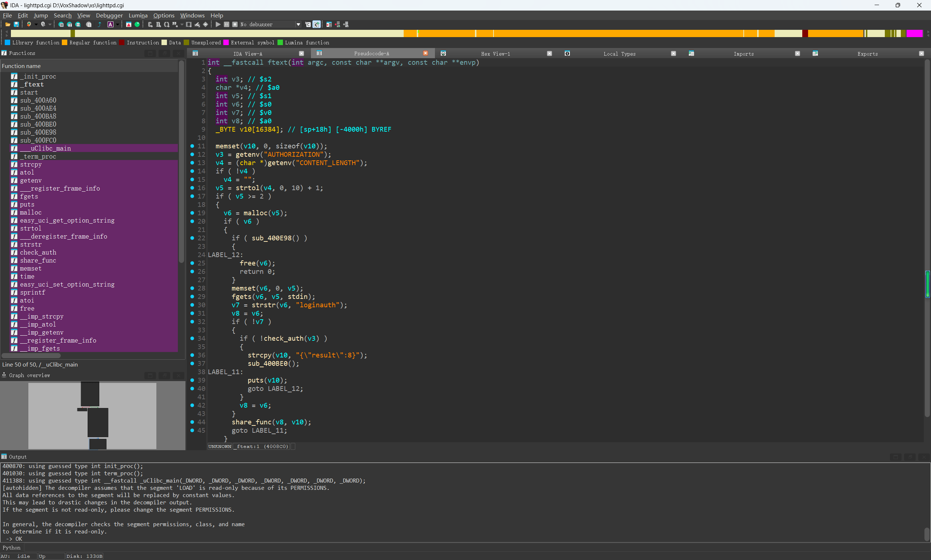931x560 pixels.
Task: Click the Start process play button
Action: tap(218, 24)
